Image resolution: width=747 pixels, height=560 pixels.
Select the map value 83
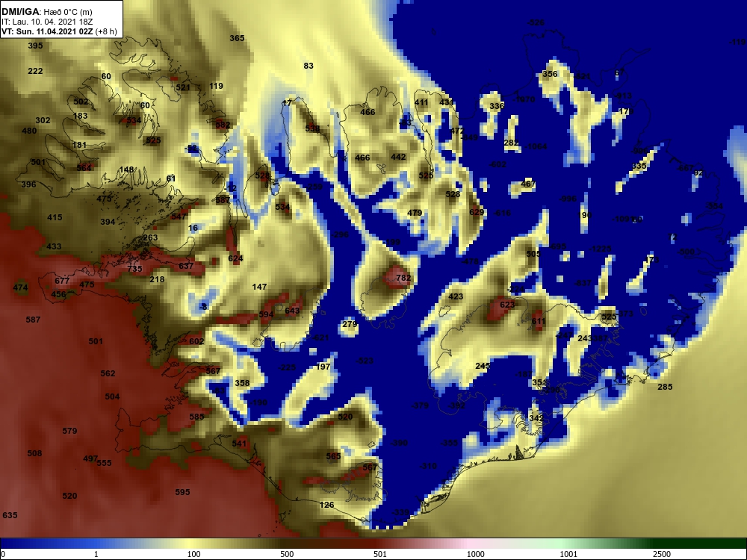(309, 66)
